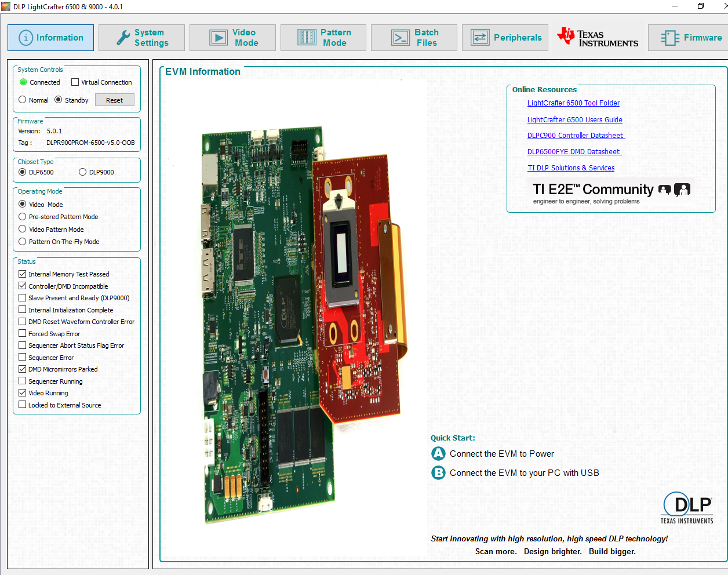This screenshot has width=728, height=575.
Task: Maximize the application window
Action: [701, 6]
